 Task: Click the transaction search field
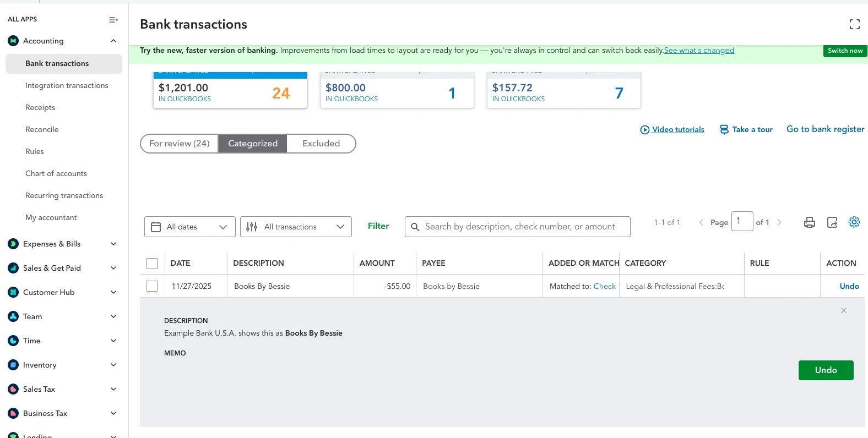point(518,227)
